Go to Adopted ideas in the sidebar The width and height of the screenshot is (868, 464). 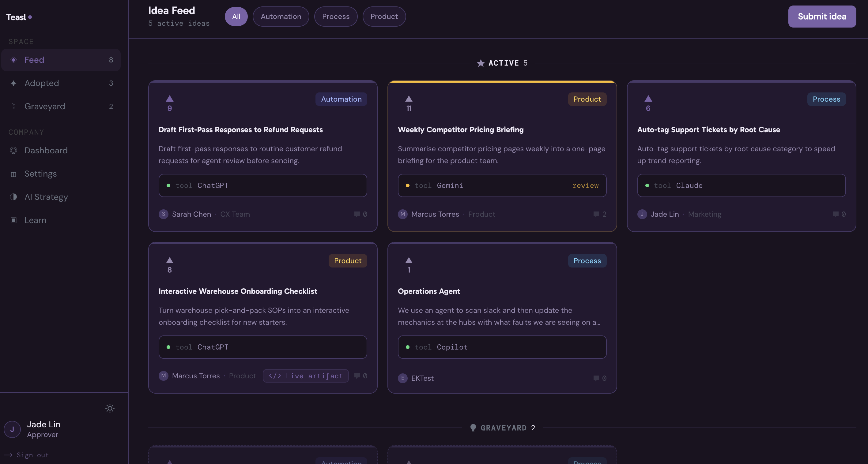tap(61, 83)
